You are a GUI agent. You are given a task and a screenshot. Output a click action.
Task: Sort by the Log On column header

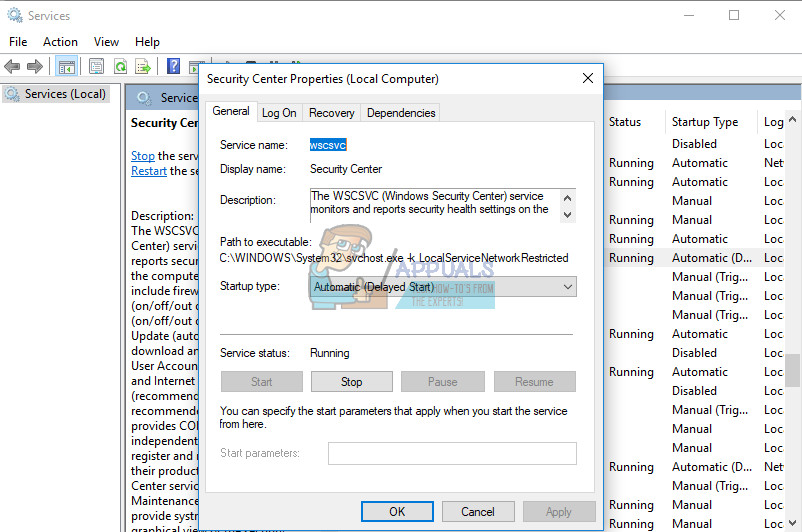tap(773, 122)
